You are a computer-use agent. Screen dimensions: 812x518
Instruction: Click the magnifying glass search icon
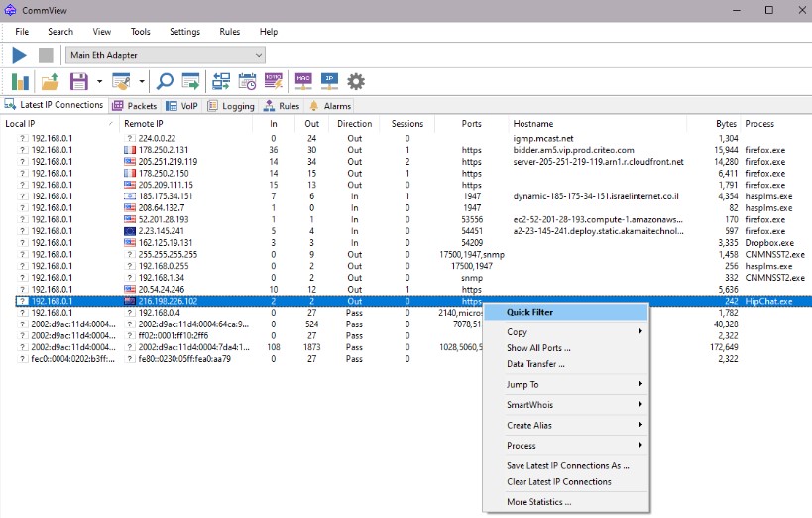(165, 81)
